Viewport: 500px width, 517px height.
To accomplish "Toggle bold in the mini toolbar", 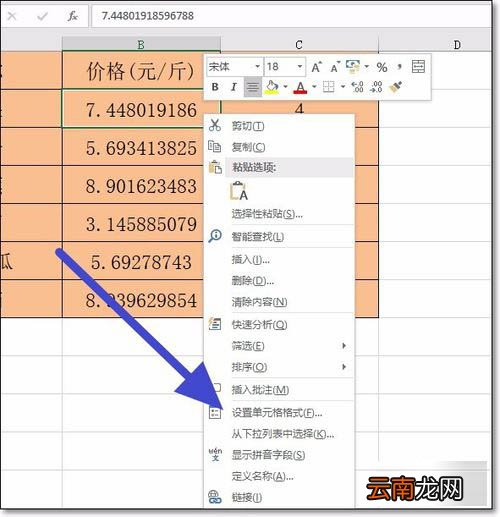I will [x=215, y=87].
